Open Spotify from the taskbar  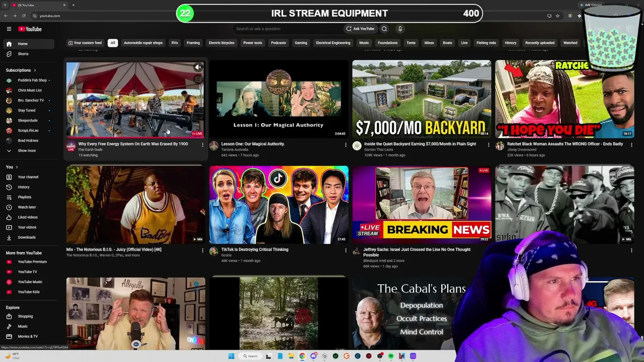click(x=391, y=356)
